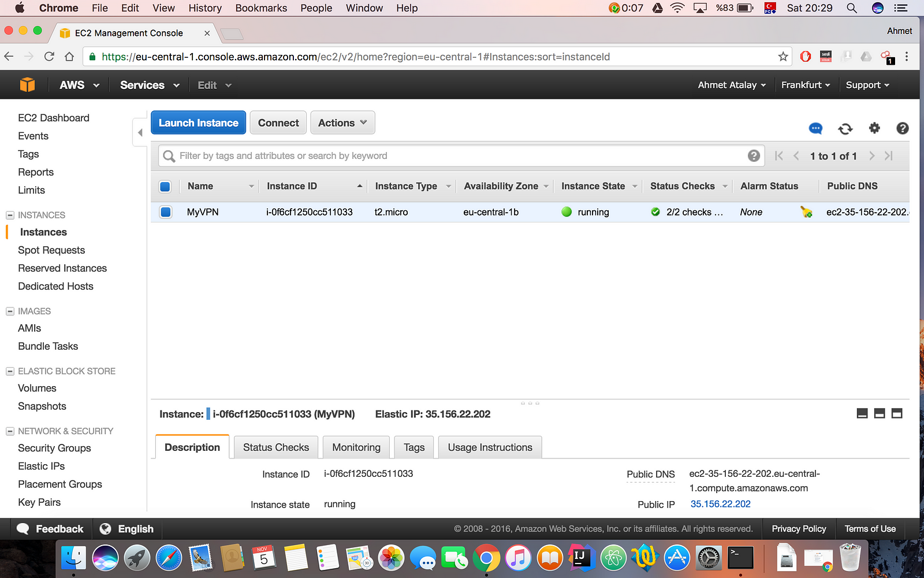Open Key Pairs in the sidebar
924x578 pixels.
coord(39,502)
